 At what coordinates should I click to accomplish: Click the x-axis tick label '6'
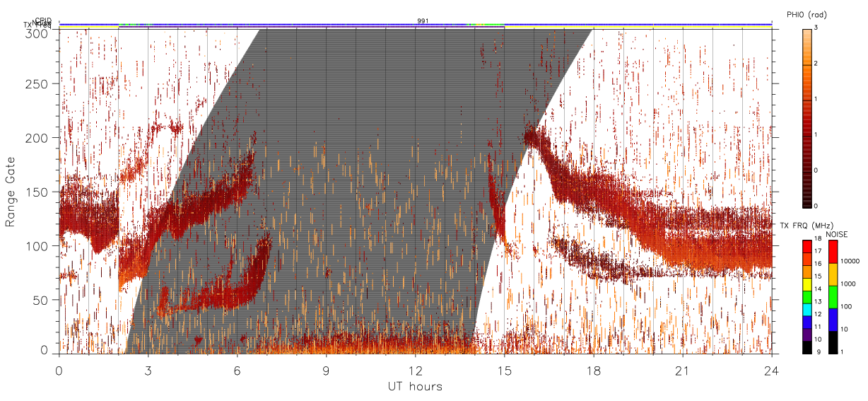[237, 370]
